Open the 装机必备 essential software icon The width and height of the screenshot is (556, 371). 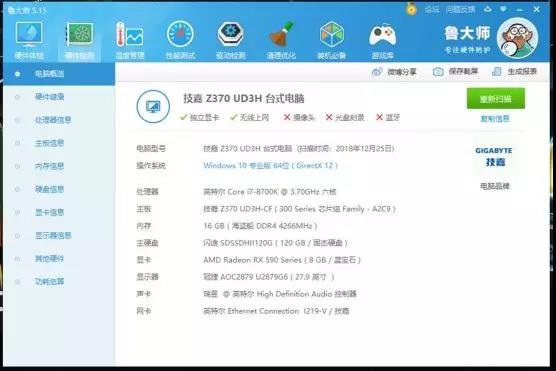(332, 40)
